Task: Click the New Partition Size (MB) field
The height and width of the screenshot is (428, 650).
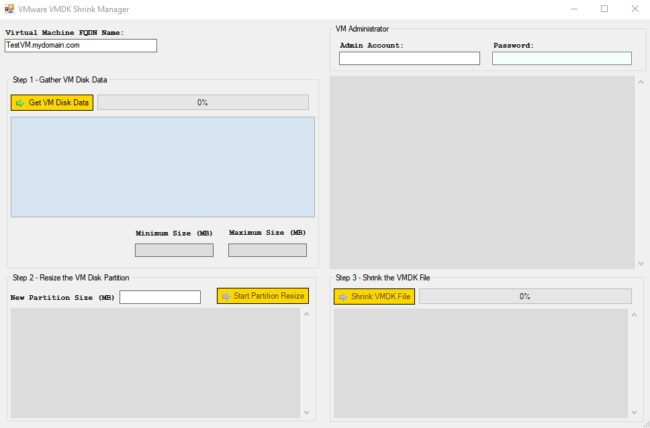Action: pos(160,297)
